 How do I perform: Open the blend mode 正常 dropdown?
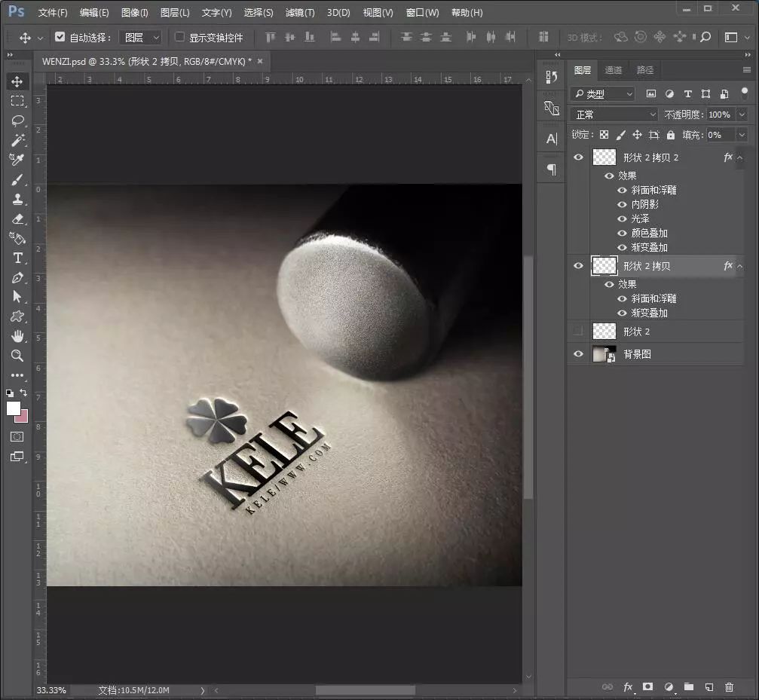point(615,115)
